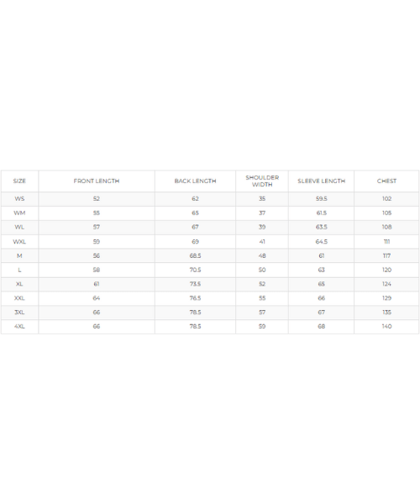Click the WS size row label
Screen dimensions: 420x504
click(19, 198)
